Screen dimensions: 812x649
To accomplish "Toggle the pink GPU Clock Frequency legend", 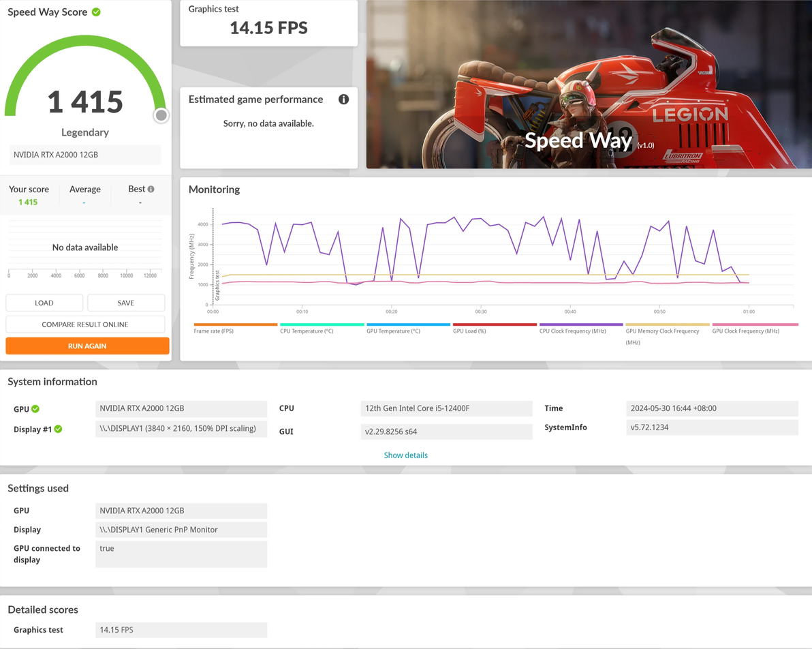I will [755, 328].
